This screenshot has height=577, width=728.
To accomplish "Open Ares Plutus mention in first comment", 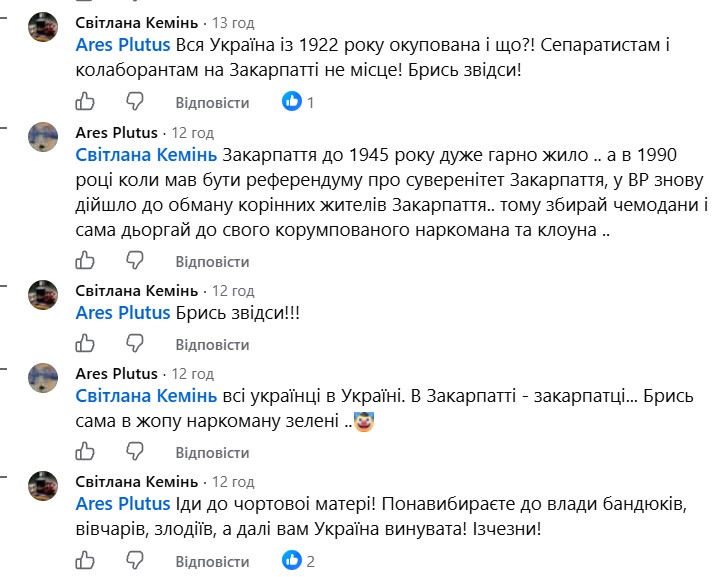I will click(123, 45).
